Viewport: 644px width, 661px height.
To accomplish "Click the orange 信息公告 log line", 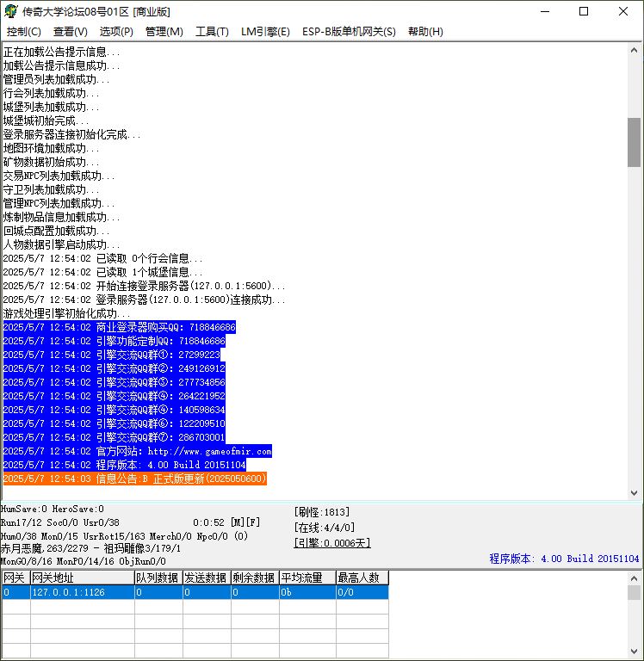I will coord(135,479).
